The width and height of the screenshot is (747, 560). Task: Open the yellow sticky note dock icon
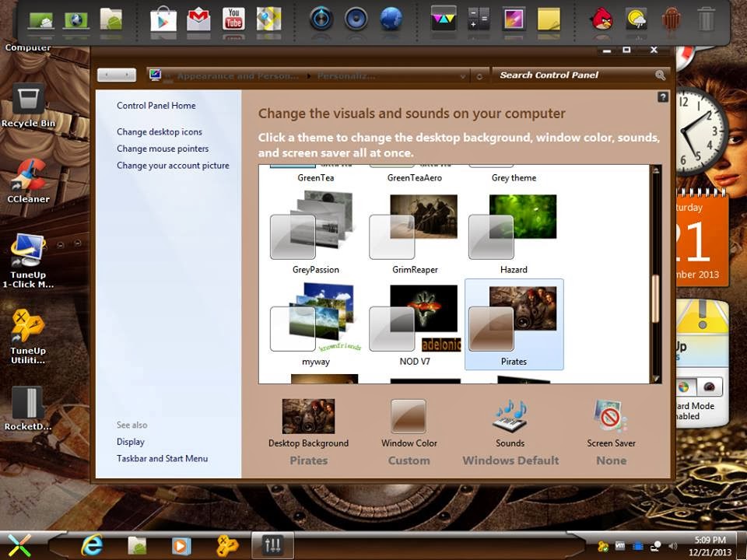(549, 19)
